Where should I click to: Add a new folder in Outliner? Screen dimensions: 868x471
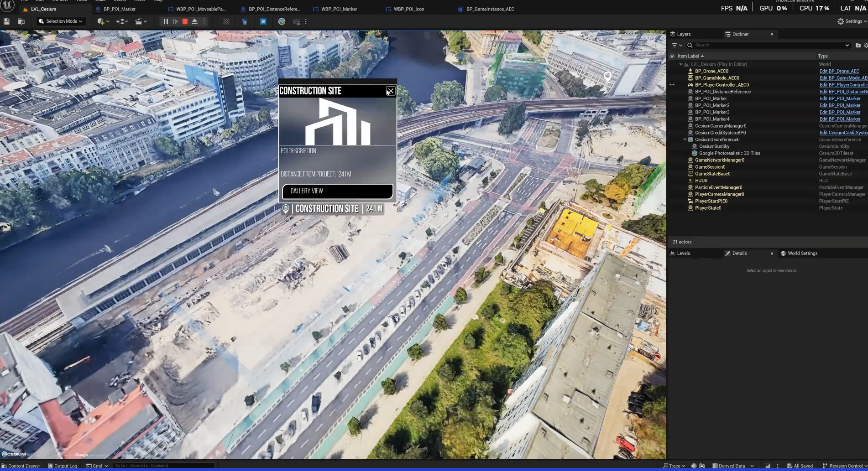click(x=858, y=45)
